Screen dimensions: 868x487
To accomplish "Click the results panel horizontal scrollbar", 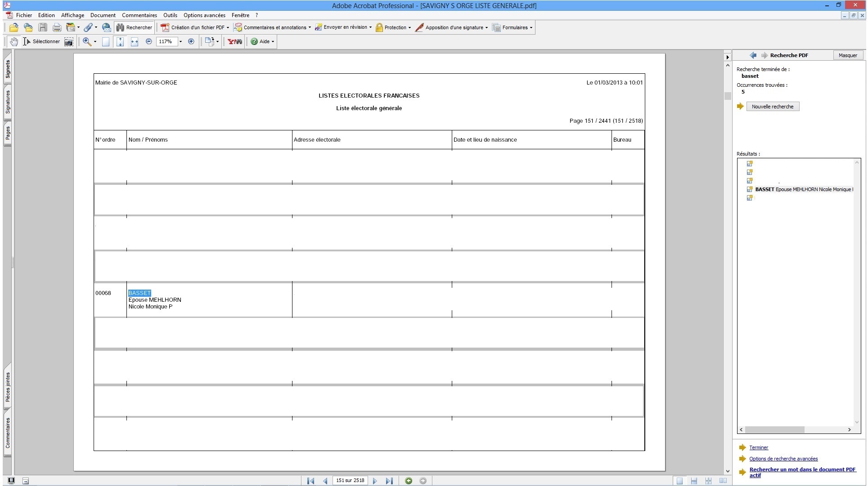I will pyautogui.click(x=775, y=430).
